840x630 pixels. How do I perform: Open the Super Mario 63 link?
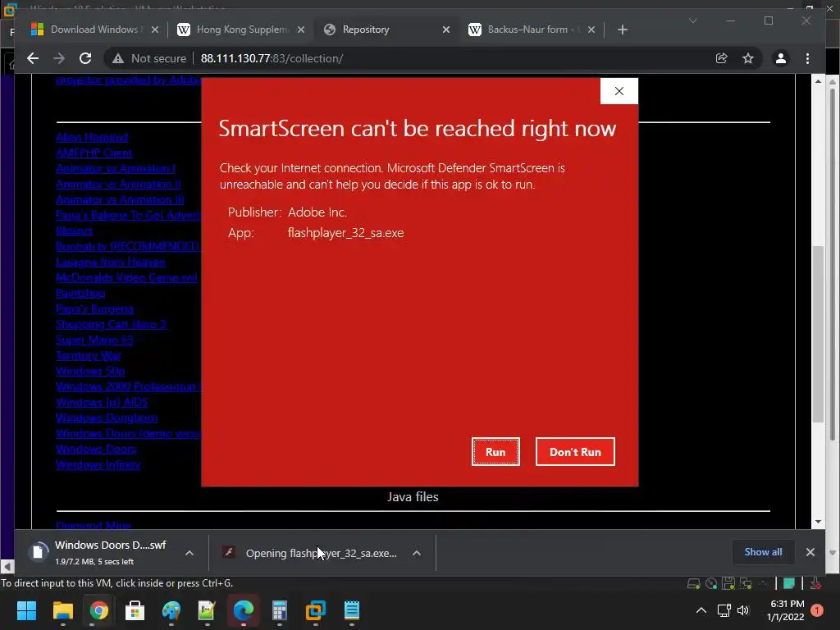click(94, 340)
